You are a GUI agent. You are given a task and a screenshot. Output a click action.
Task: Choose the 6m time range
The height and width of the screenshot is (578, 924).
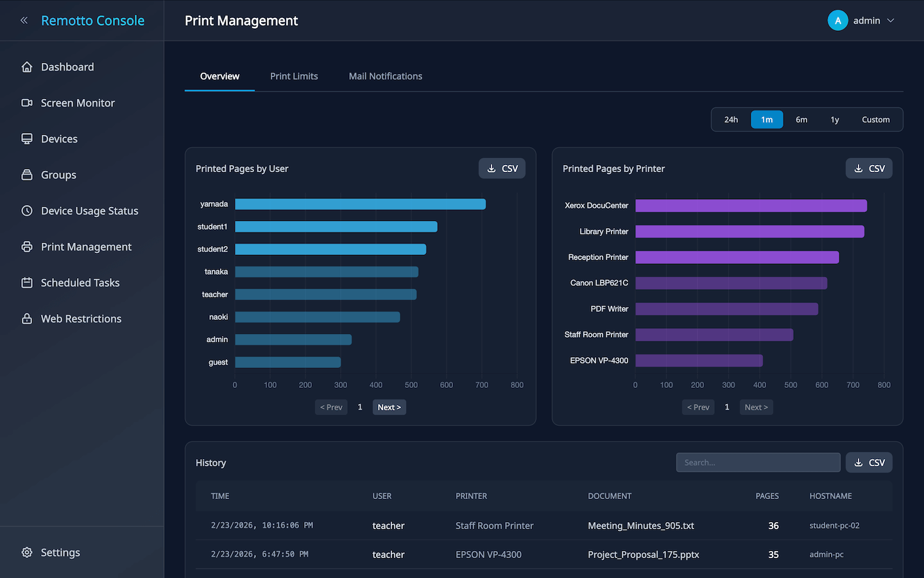click(x=801, y=119)
